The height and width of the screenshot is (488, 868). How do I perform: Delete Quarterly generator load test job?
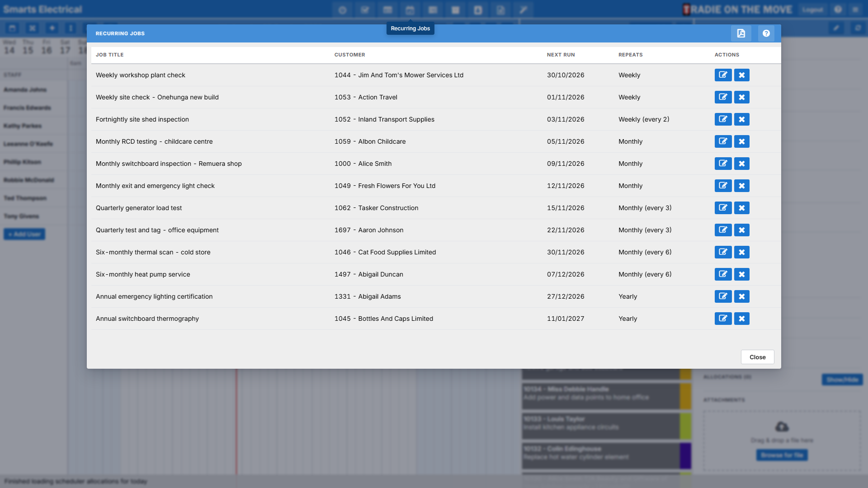coord(742,208)
